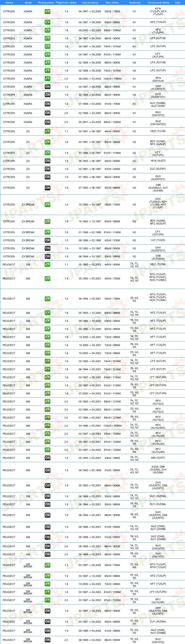Screen dimensions: 185x644
Task: Click power value 100kW / 136KM
Action: click(112, 79)
